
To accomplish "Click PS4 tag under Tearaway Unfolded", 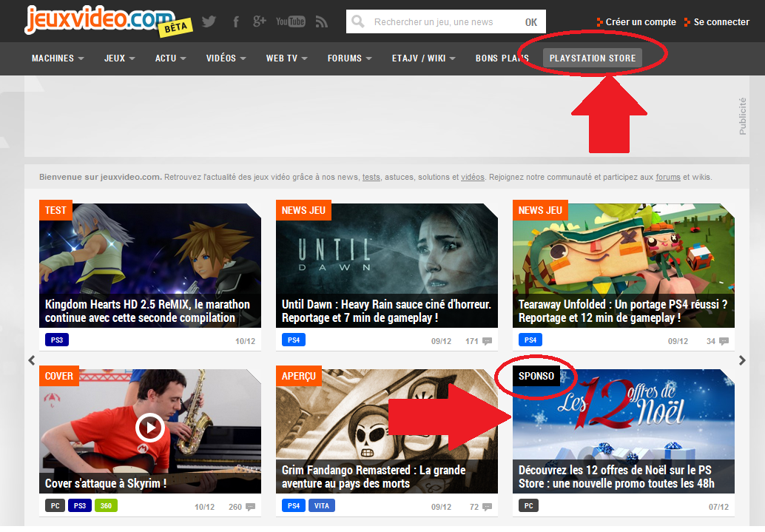I will click(x=530, y=340).
